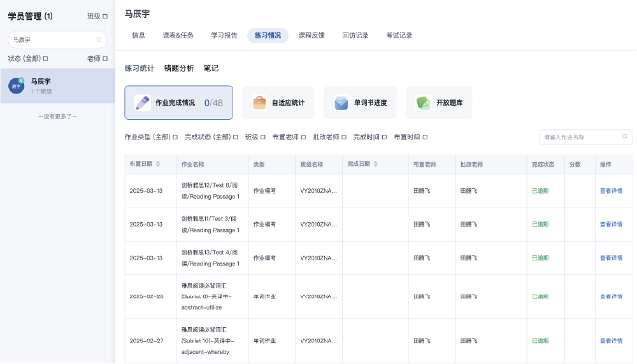637x364 pixels.
Task: Open the 布置时间 filter dropdown
Action: [x=410, y=137]
